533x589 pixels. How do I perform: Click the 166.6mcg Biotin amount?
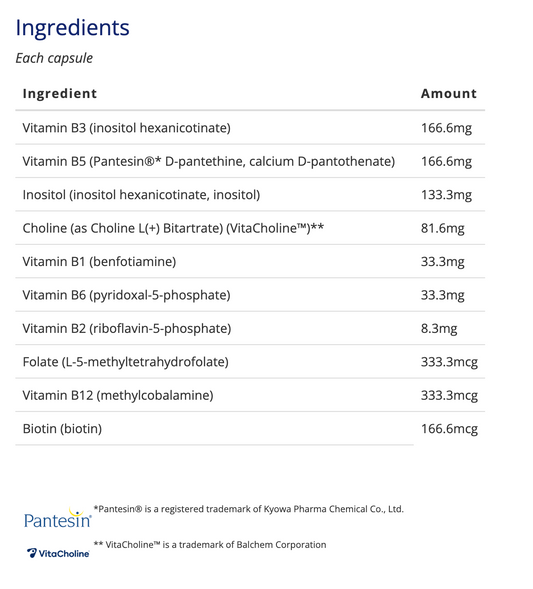click(449, 429)
